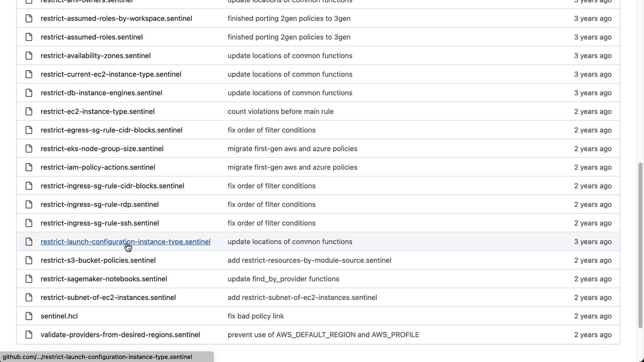This screenshot has height=362, width=644.
Task: Open restrict-assumed-roles-by-workspace.sentinel file
Action: click(116, 18)
